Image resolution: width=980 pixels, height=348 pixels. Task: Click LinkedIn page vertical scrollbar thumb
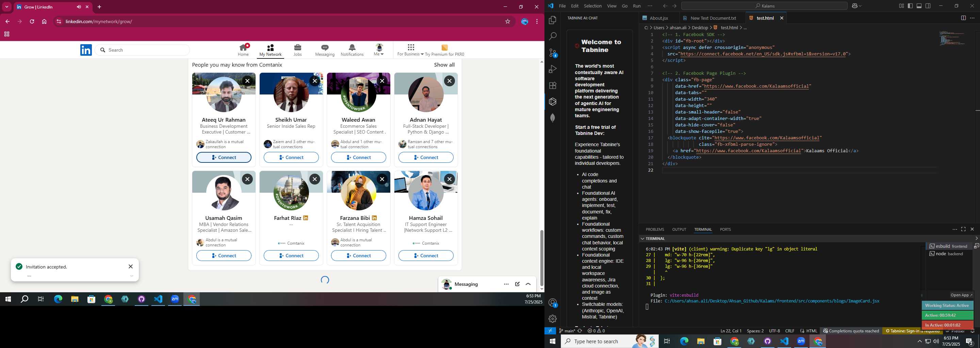(542, 258)
